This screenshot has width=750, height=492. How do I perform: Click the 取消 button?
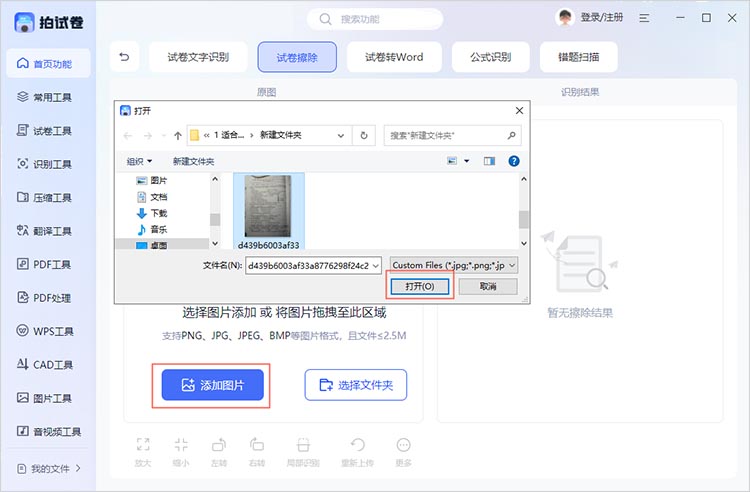click(x=488, y=286)
